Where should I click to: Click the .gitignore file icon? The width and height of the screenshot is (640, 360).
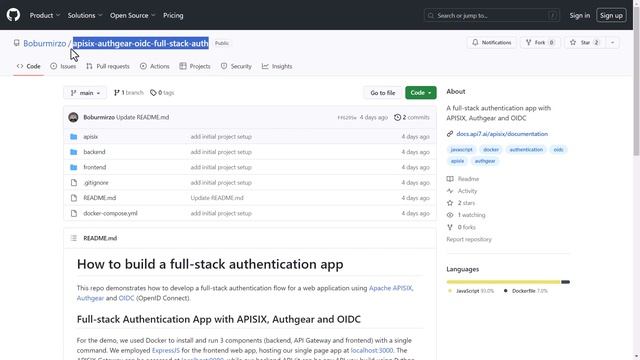[x=73, y=182]
